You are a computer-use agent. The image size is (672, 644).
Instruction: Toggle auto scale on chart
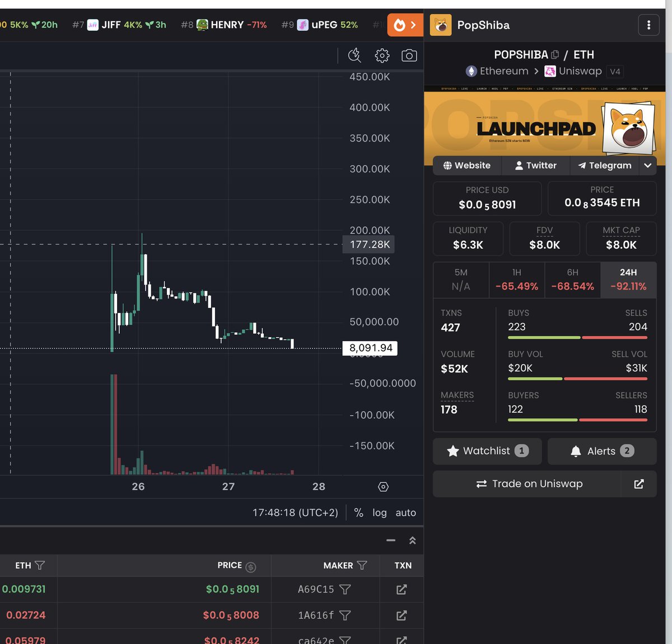coord(405,512)
